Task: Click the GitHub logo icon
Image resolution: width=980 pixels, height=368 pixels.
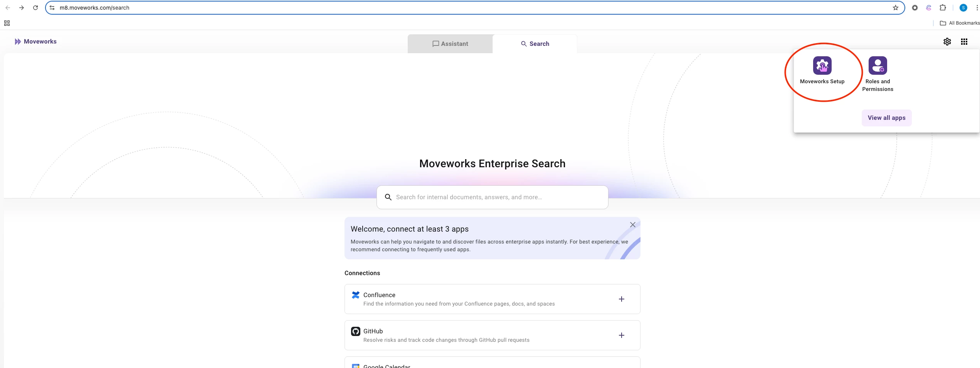Action: 355,331
